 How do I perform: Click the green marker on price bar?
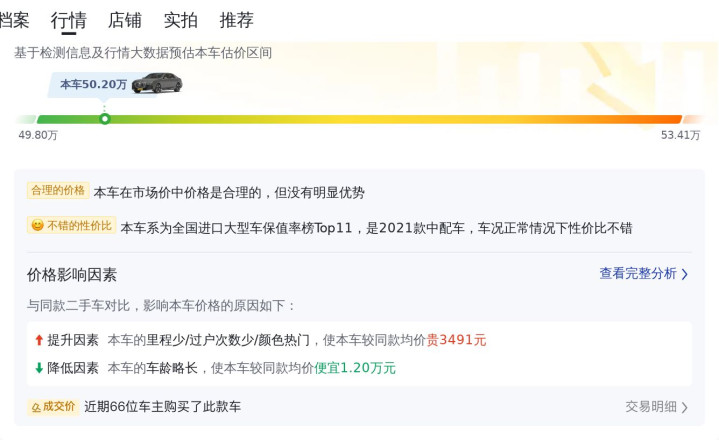click(x=105, y=119)
